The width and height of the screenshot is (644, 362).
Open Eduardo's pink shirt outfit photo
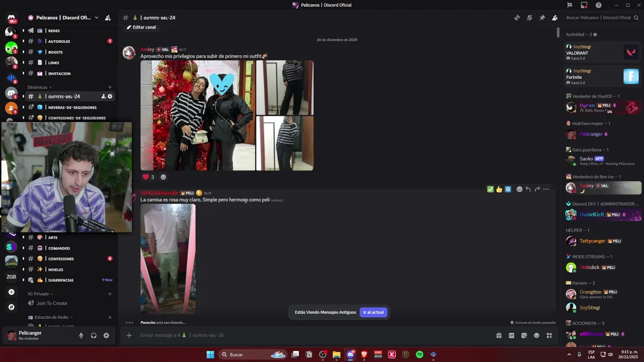168,258
